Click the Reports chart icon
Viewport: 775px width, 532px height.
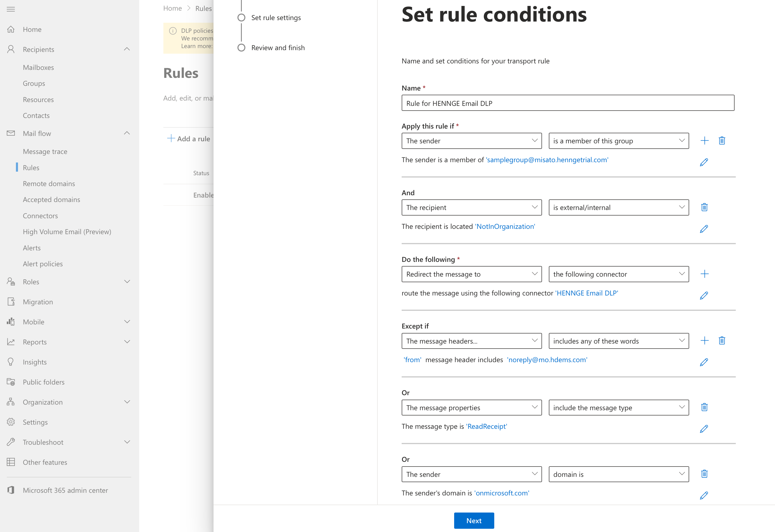pyautogui.click(x=11, y=341)
